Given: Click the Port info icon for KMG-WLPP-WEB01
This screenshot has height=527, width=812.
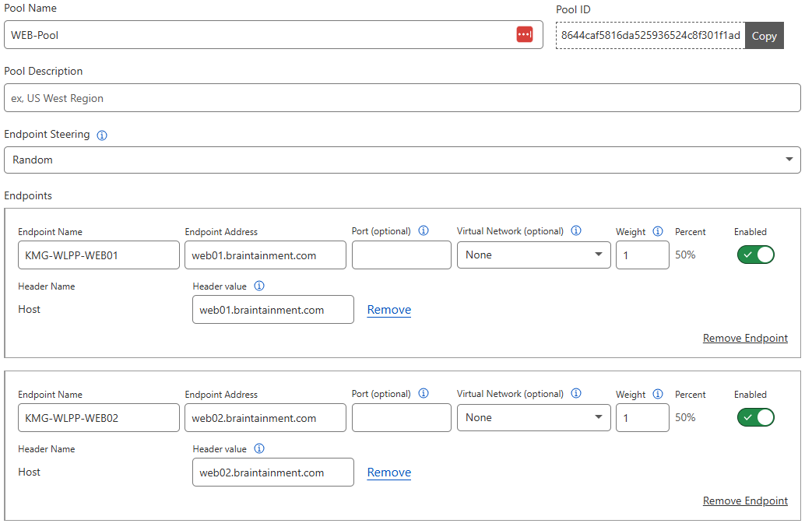Looking at the screenshot, I should pyautogui.click(x=424, y=231).
